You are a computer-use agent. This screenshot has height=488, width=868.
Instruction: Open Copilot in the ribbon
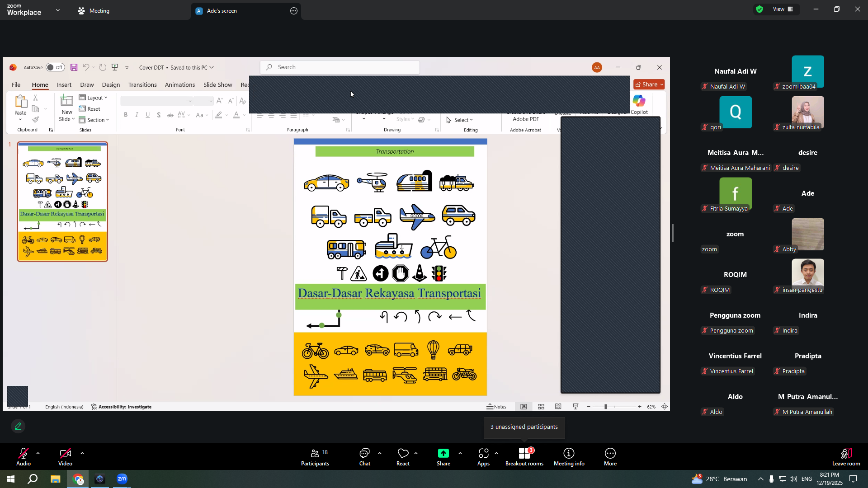(639, 104)
